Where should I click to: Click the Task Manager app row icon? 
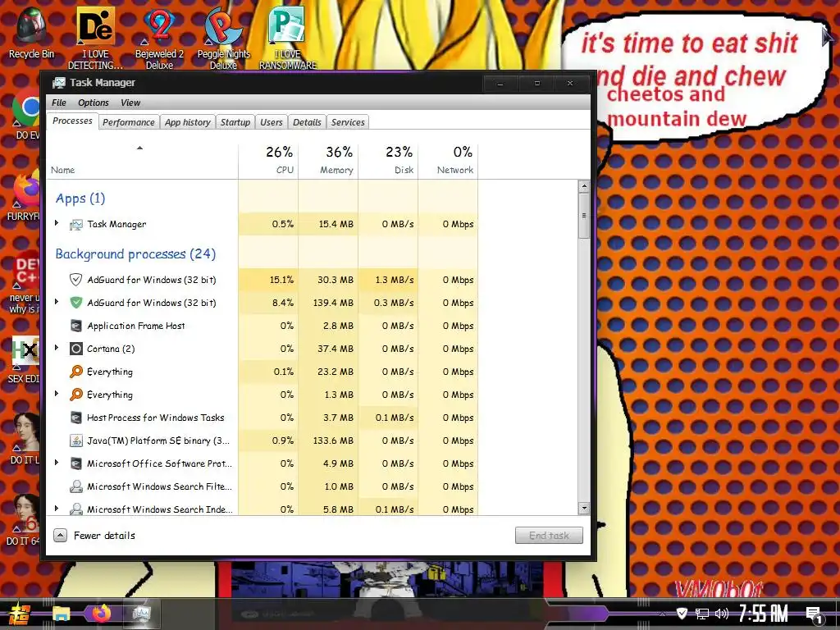pos(76,225)
